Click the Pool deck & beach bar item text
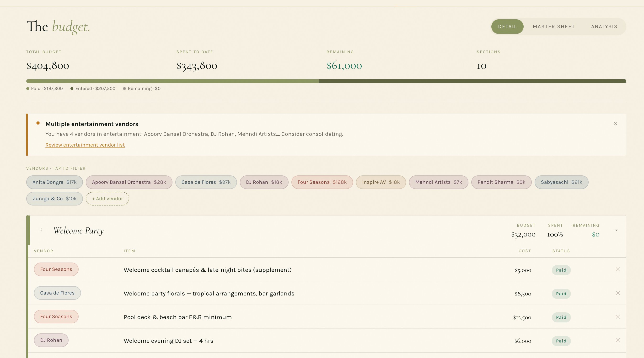This screenshot has width=644, height=358. pos(177,317)
